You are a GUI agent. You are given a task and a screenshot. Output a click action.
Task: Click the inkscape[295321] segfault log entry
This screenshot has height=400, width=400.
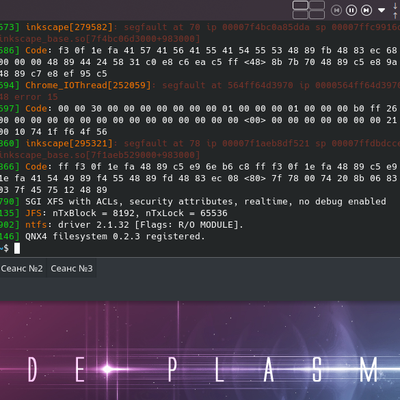[x=200, y=143]
